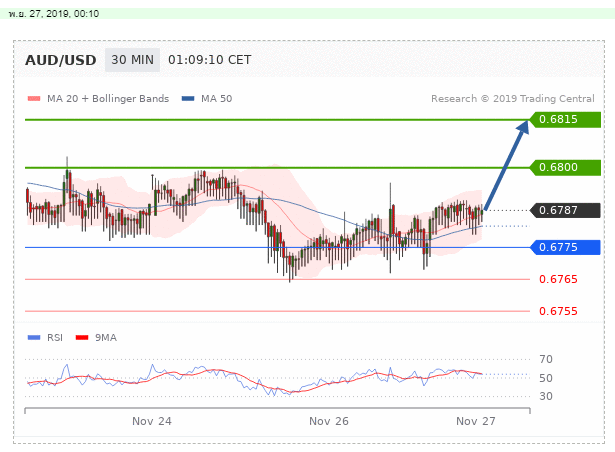
Task: Click the 0.6775 blue pivot label
Action: [565, 247]
